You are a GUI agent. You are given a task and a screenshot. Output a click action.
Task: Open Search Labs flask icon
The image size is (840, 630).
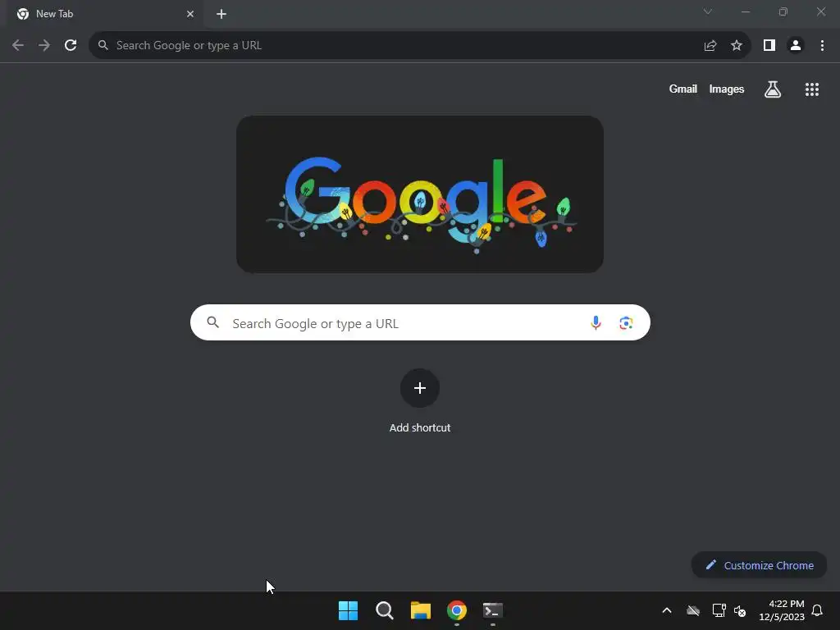pos(773,89)
